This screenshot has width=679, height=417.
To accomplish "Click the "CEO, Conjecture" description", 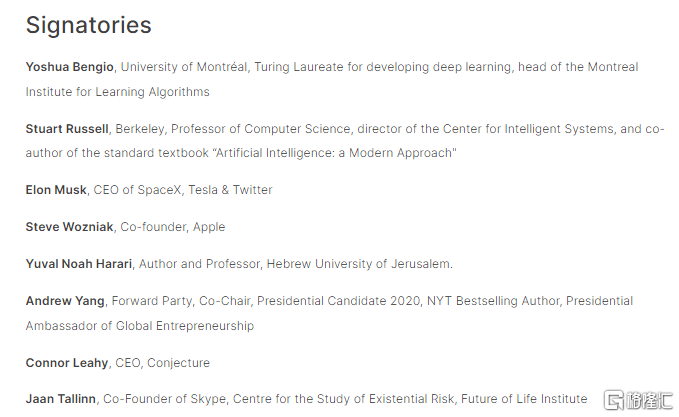I will [x=163, y=363].
